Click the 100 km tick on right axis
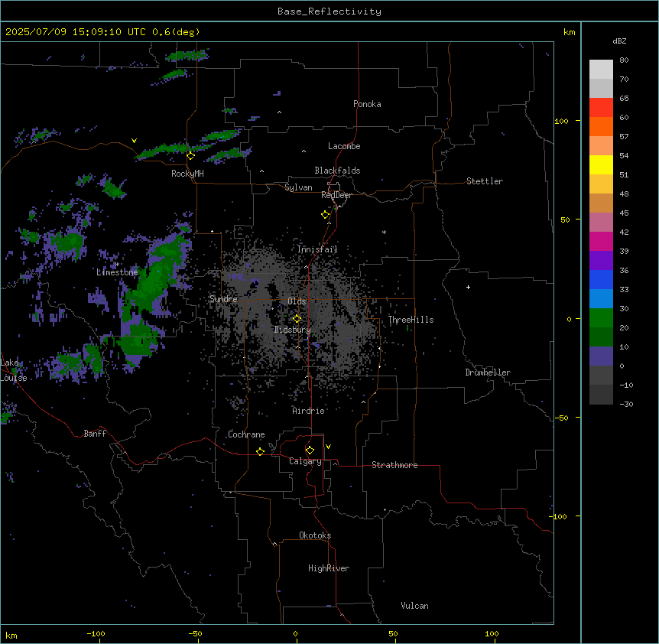 pyautogui.click(x=561, y=121)
